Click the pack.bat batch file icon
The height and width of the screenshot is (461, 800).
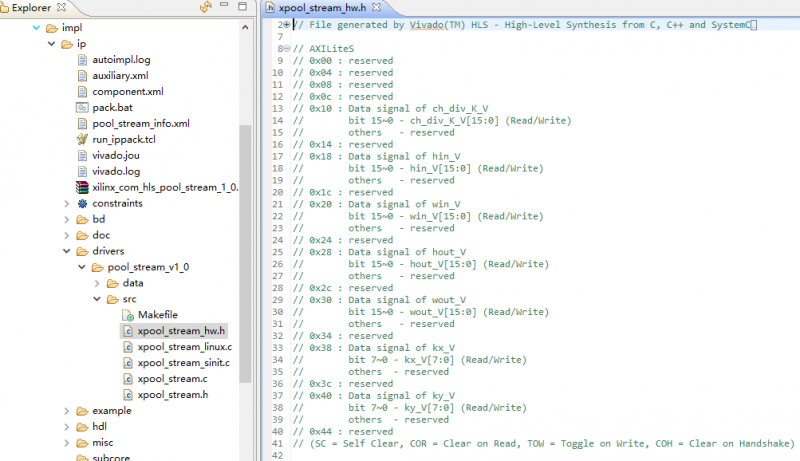click(82, 108)
